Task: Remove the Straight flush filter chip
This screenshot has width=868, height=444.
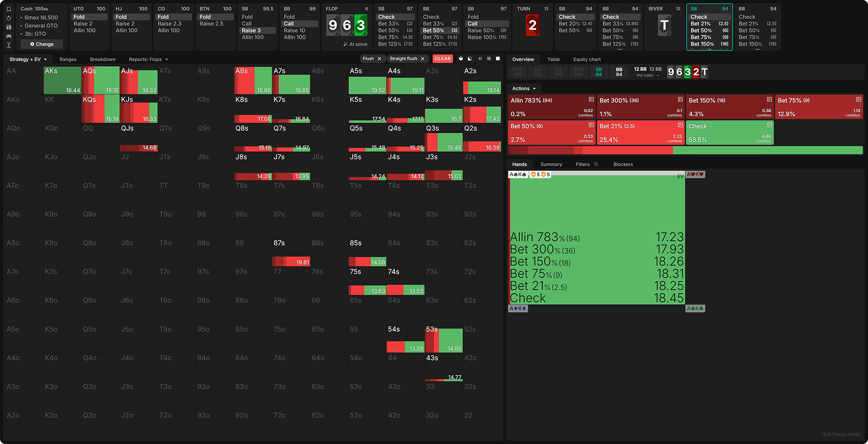Action: tap(423, 59)
